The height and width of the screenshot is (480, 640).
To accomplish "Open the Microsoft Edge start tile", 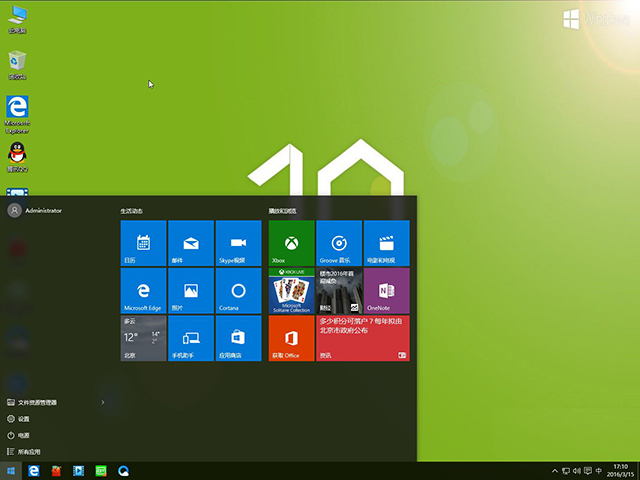I will [x=143, y=291].
